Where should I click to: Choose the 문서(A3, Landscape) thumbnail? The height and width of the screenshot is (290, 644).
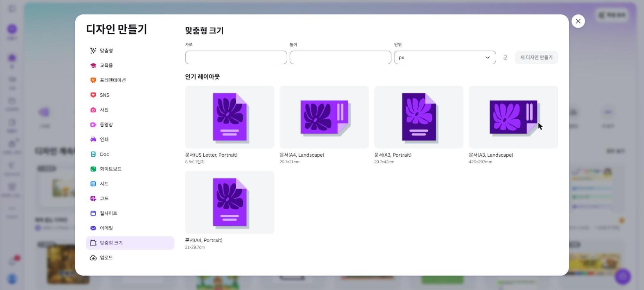(513, 117)
